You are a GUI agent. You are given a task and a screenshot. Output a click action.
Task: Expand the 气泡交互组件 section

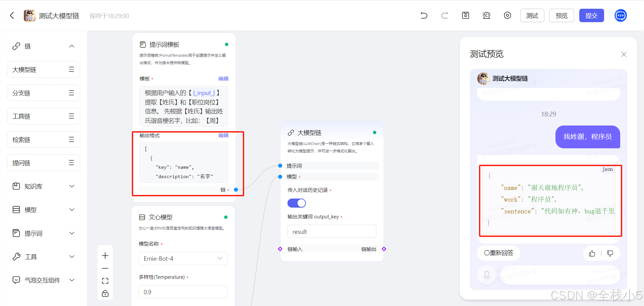click(72, 280)
